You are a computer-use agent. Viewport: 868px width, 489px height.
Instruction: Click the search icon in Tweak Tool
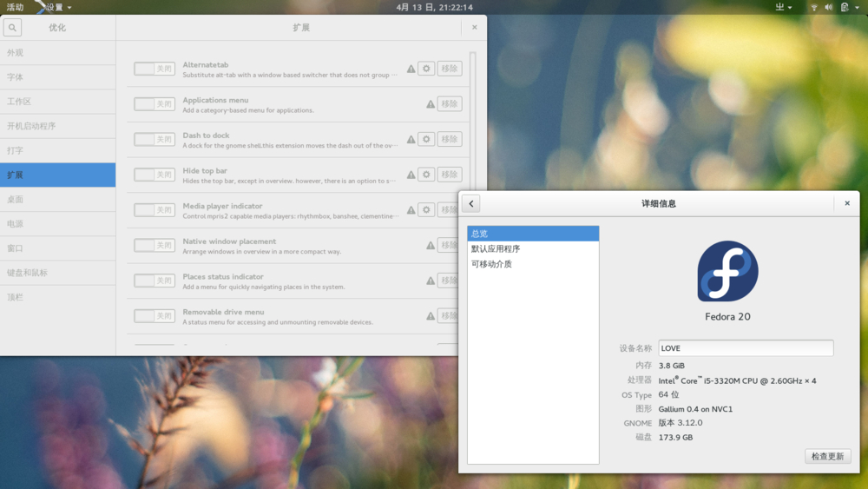[12, 27]
